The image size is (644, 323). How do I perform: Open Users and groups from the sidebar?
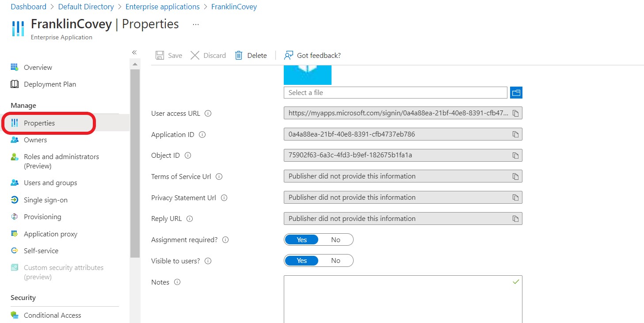50,182
